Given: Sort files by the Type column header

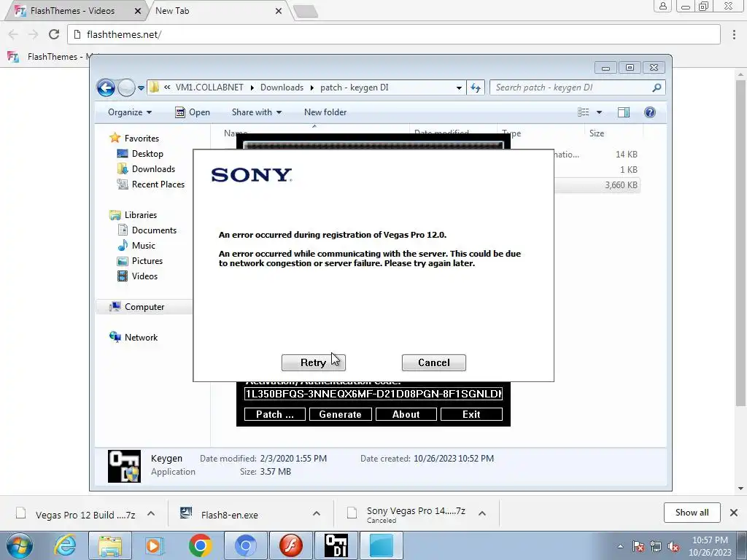Looking at the screenshot, I should coord(511,133).
